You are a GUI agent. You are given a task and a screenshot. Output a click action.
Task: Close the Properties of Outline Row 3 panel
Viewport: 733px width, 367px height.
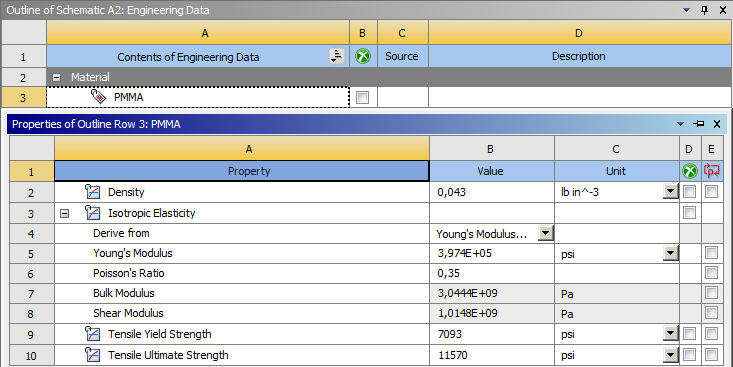717,124
